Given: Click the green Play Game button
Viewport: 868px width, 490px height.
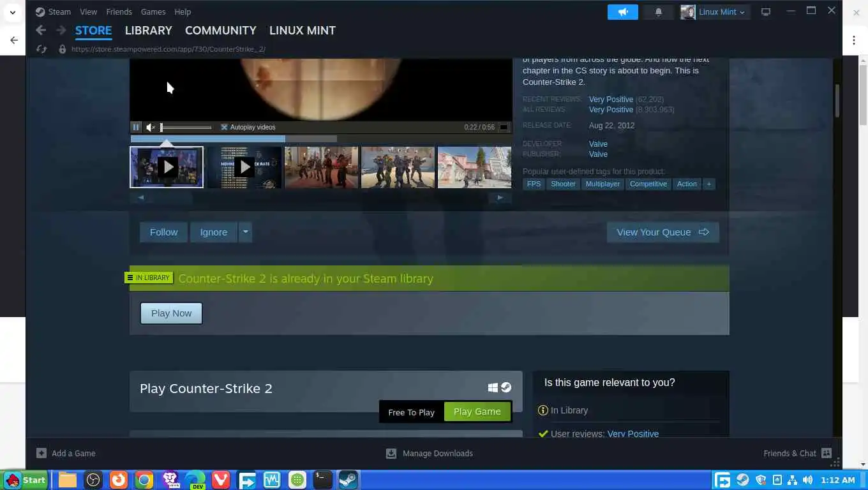Looking at the screenshot, I should click(477, 412).
